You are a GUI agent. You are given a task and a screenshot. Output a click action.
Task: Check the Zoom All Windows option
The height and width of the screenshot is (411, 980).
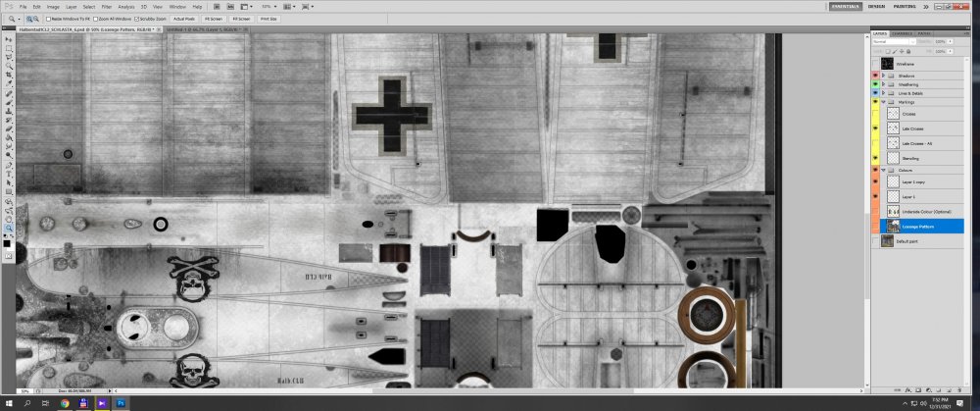95,19
